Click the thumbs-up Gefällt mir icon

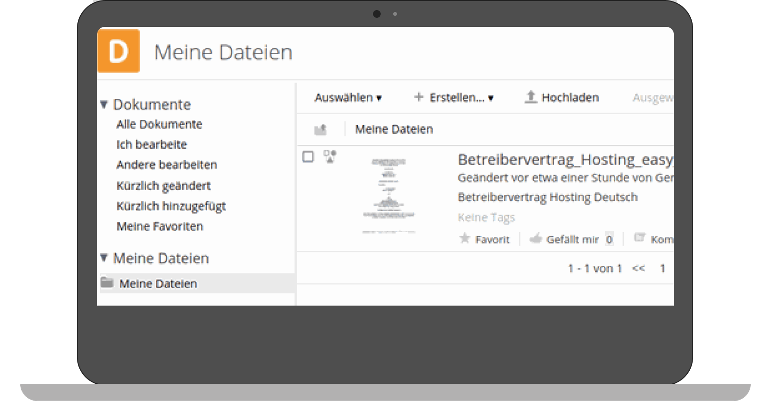tap(535, 239)
